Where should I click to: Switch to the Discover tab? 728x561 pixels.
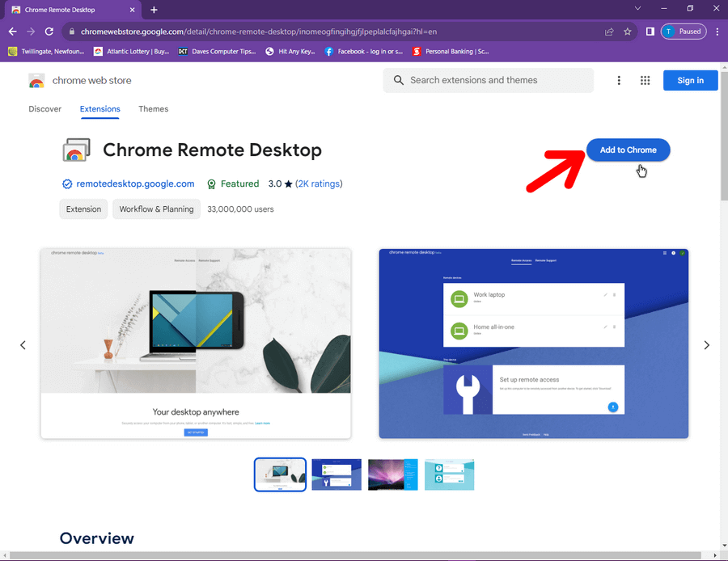pos(45,109)
